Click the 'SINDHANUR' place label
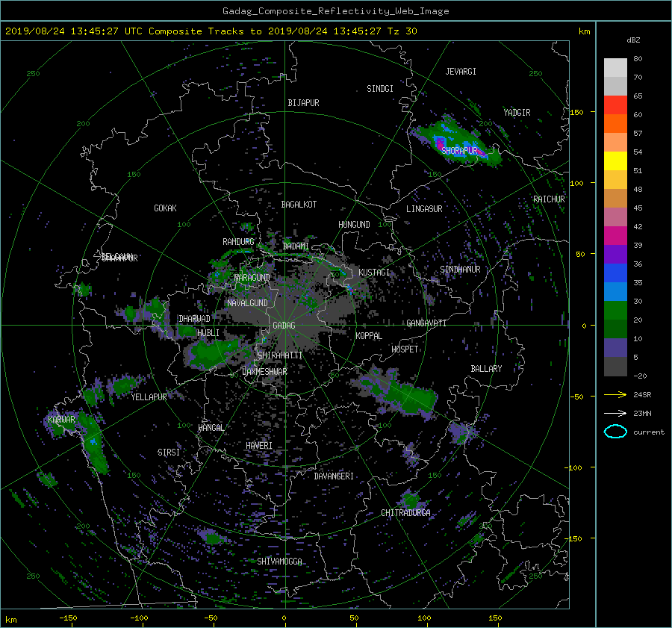This screenshot has width=672, height=628. click(460, 270)
